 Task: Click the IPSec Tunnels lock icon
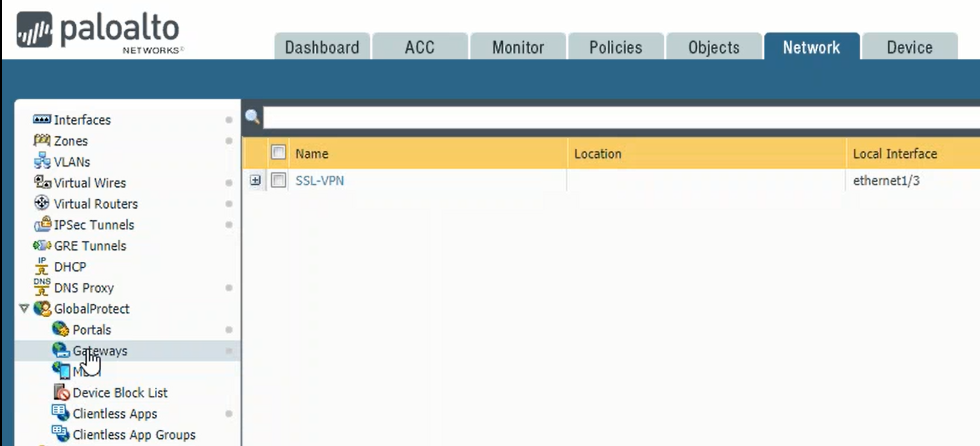coord(42,225)
